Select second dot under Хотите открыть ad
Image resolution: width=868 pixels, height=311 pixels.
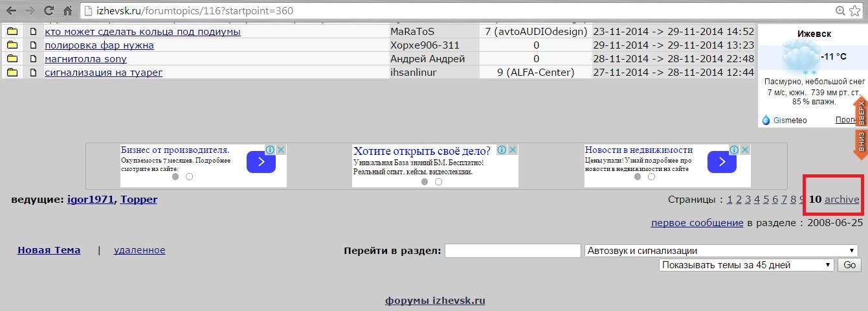[x=438, y=182]
